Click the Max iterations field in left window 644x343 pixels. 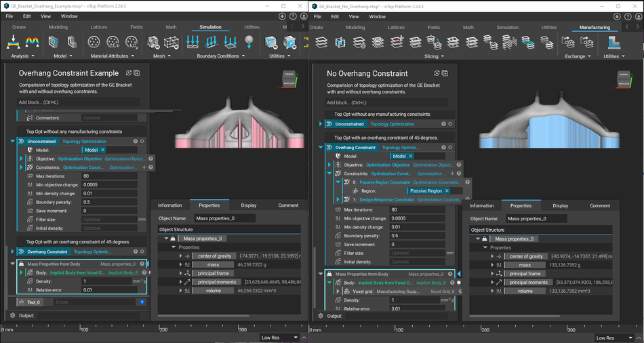[x=108, y=176]
